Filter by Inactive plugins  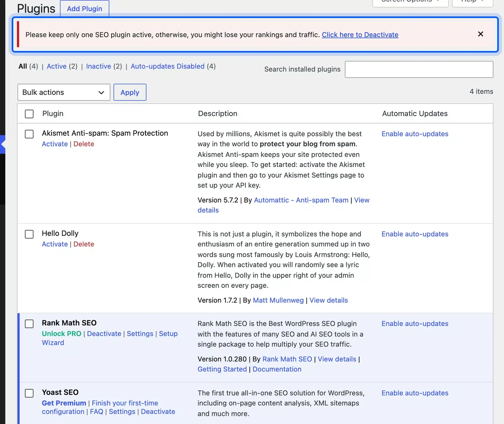click(x=99, y=66)
